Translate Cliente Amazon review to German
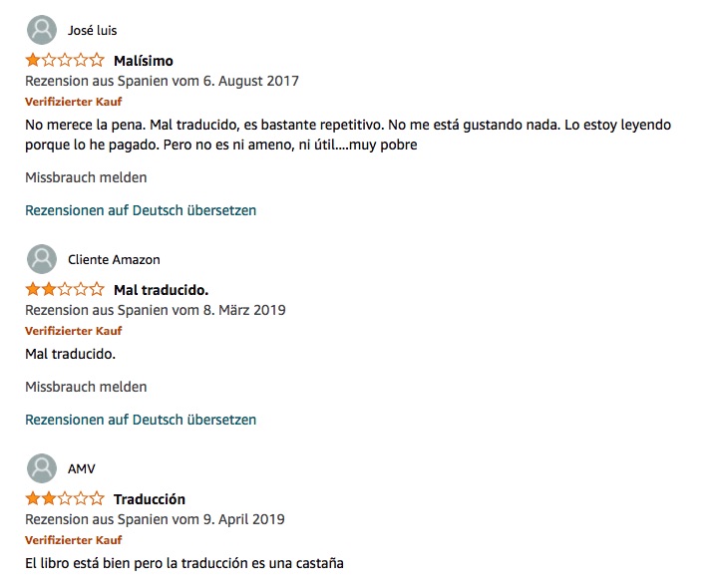 (141, 420)
